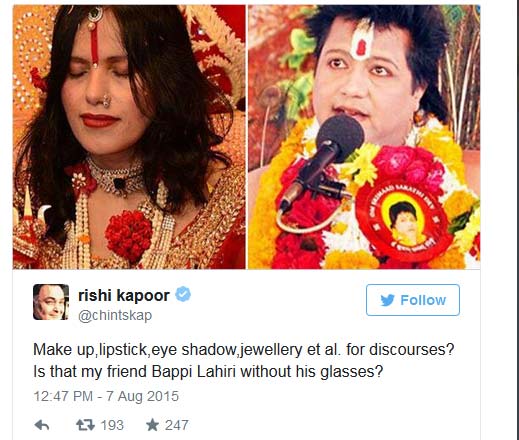Click the red flower brooch in left photo
This screenshot has width=519, height=440.
[x=129, y=234]
